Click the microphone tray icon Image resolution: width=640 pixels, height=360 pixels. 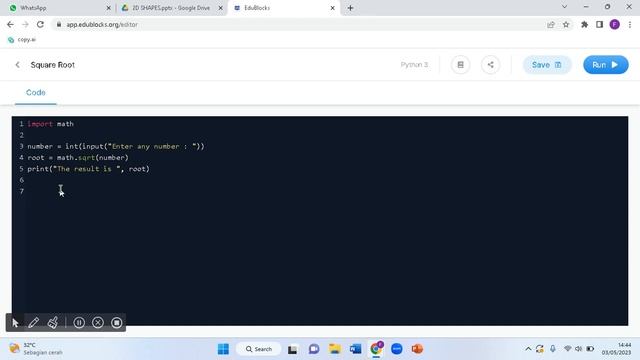(553, 349)
